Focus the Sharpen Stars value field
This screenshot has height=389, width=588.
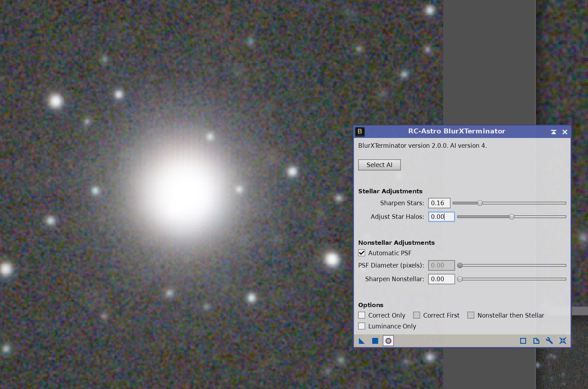coord(439,203)
